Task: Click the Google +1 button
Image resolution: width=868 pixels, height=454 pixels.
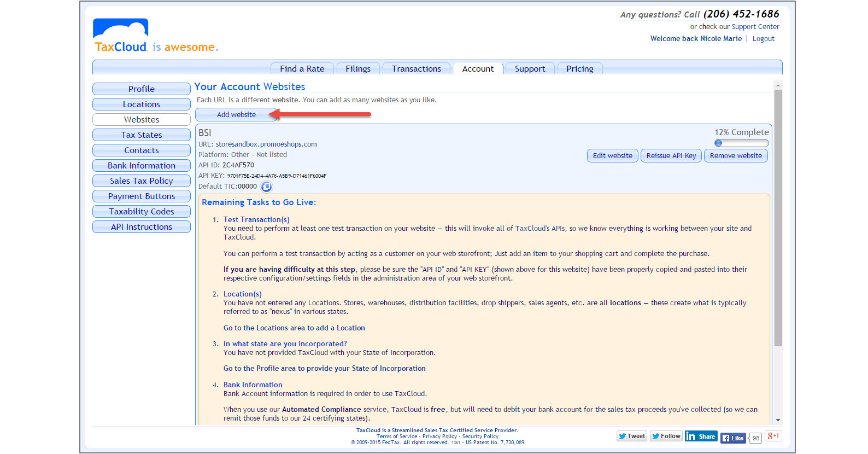Action: pos(773,436)
